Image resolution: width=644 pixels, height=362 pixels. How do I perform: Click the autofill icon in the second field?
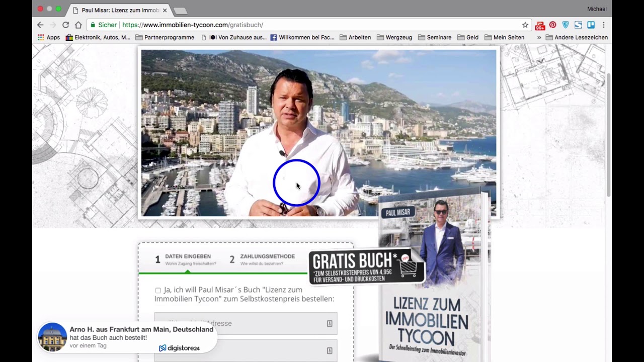(x=330, y=350)
